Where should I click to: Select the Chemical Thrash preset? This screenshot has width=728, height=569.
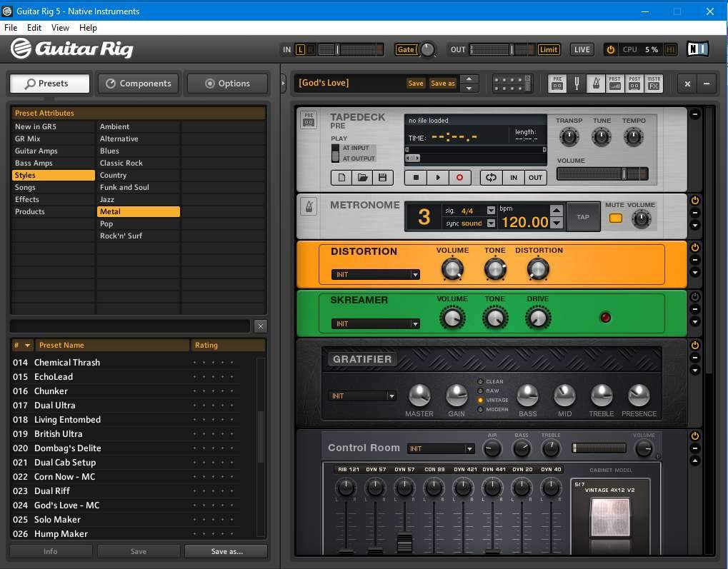(67, 363)
